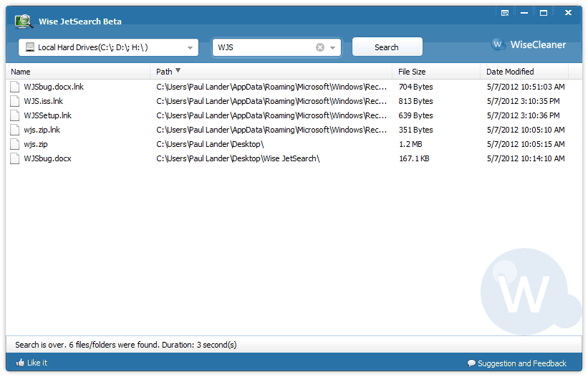Click the date 5/7/2012 10:05:10 AM

pyautogui.click(x=526, y=130)
